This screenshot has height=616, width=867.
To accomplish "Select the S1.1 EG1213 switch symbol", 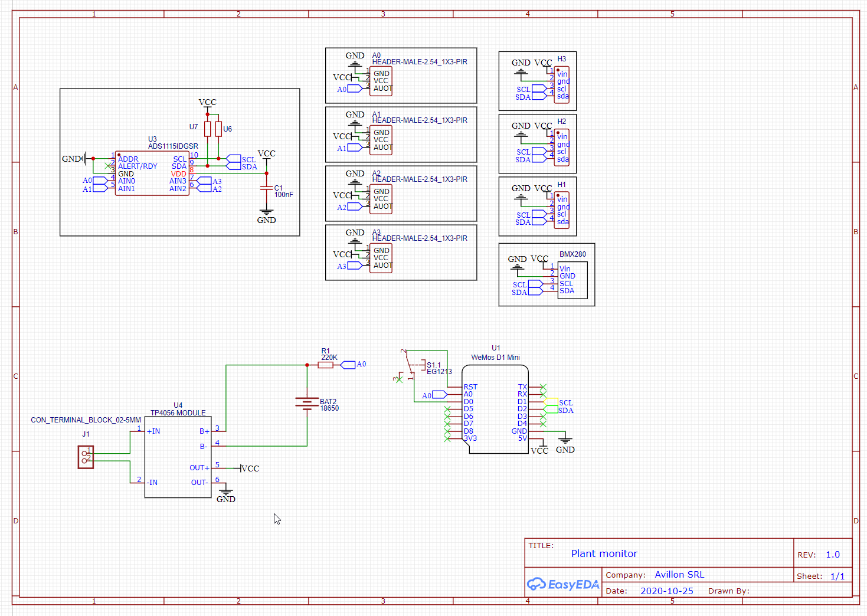I will coord(413,366).
